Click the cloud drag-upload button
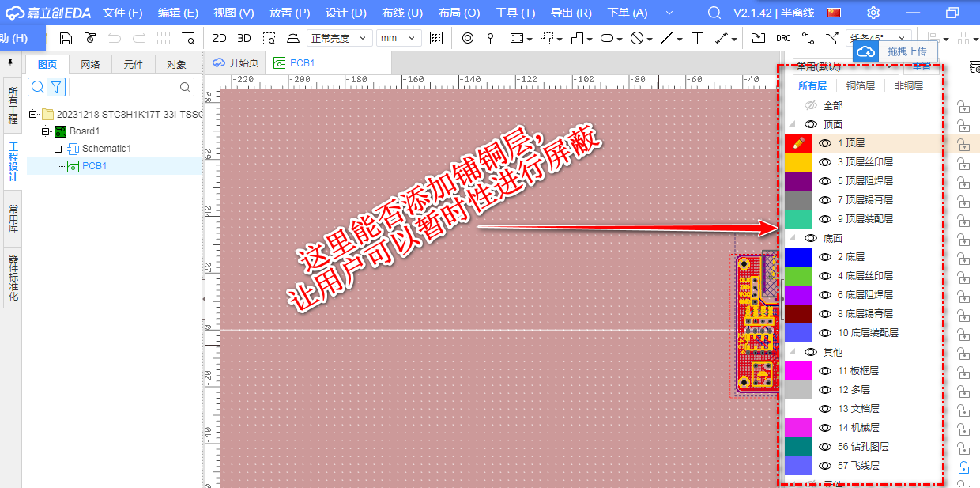980x488 pixels. (895, 51)
